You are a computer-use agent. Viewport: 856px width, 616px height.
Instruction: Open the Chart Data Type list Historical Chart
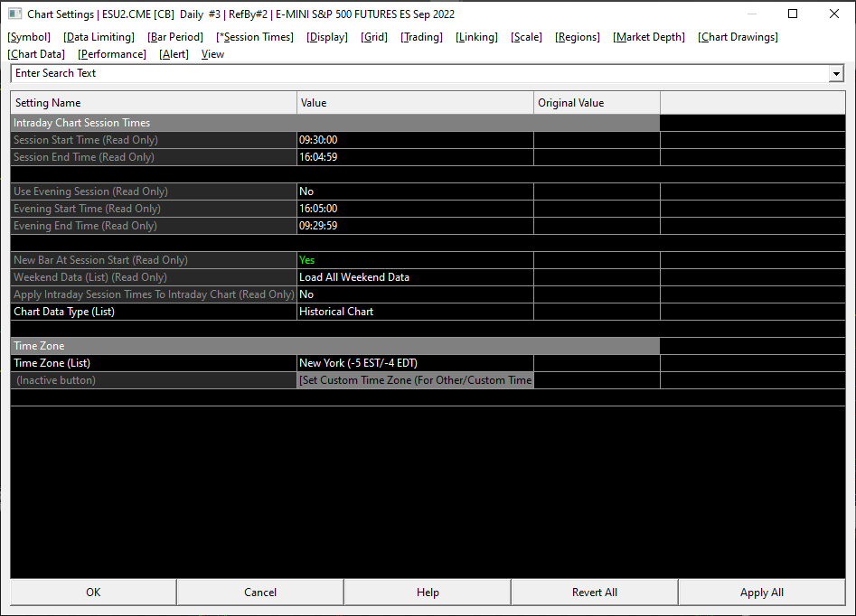click(415, 312)
